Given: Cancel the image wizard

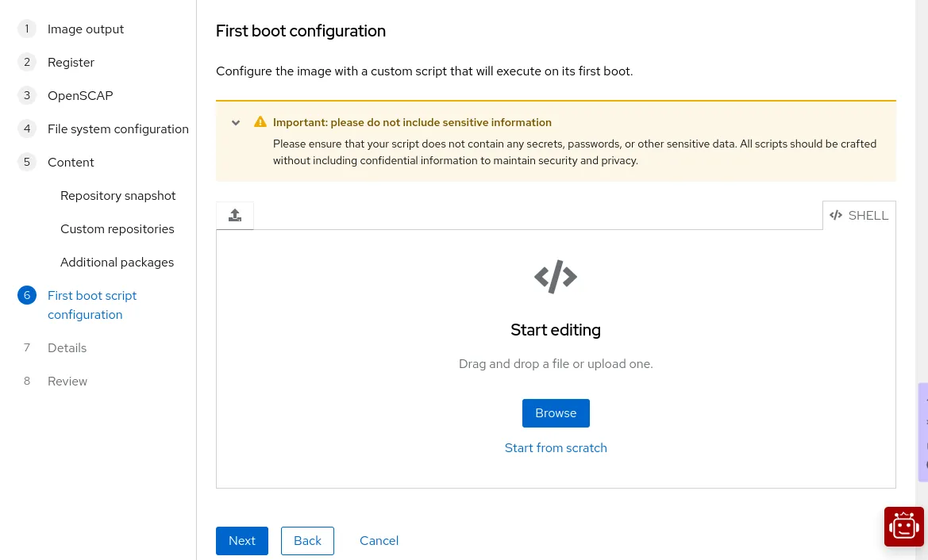Looking at the screenshot, I should pyautogui.click(x=379, y=541).
